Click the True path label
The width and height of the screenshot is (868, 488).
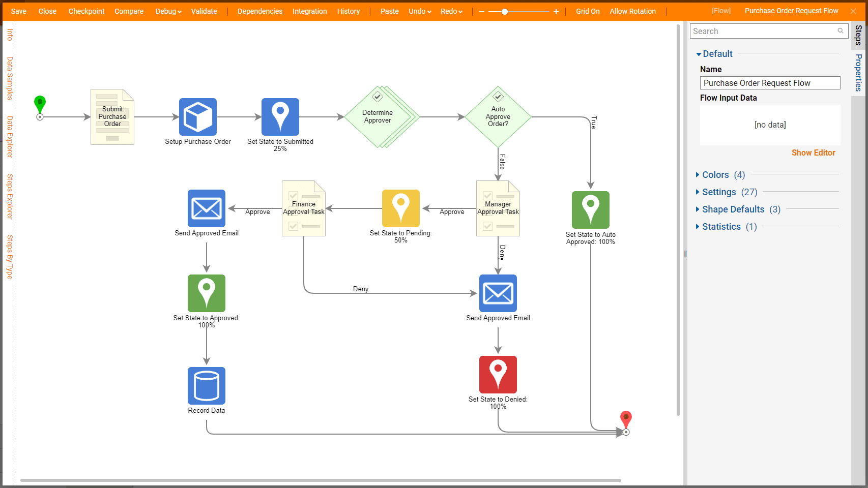pos(594,122)
